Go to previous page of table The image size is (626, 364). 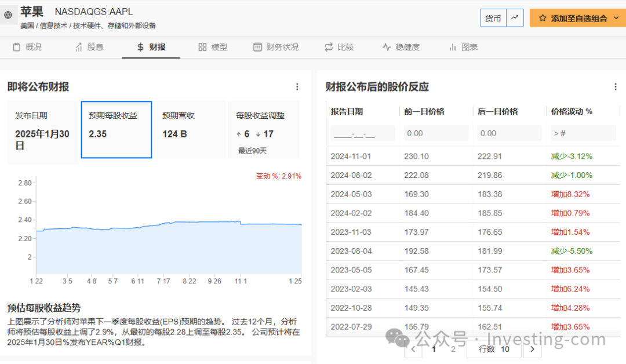coord(413,350)
